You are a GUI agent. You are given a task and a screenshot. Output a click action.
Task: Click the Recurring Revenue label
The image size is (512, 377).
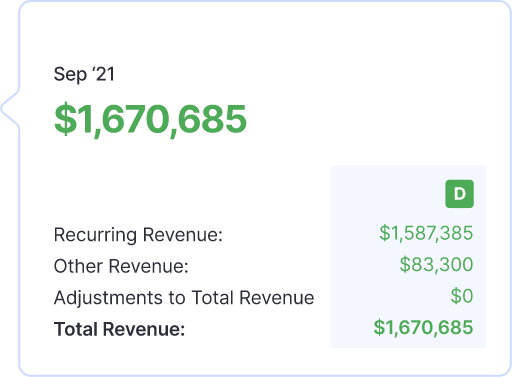pos(138,235)
